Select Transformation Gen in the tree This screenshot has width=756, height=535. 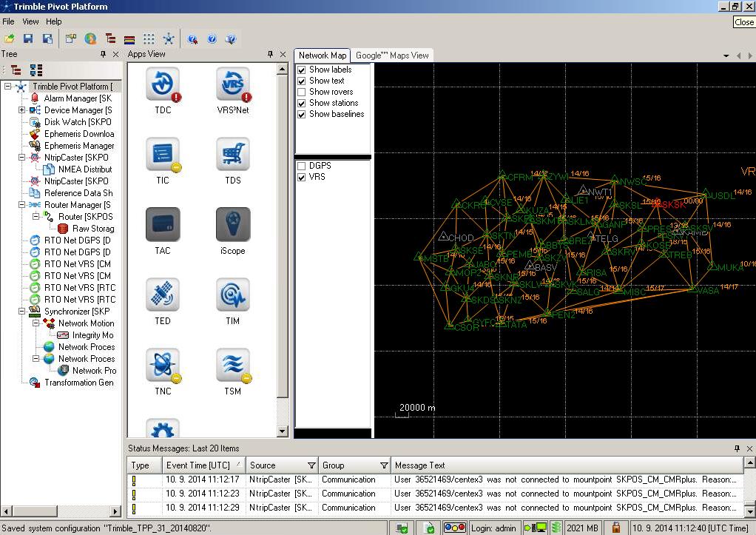(79, 383)
